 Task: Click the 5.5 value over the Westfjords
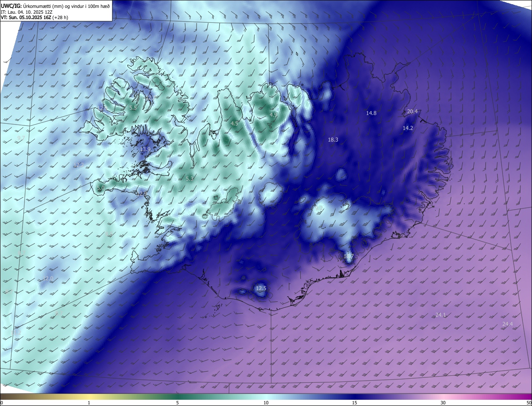(133, 108)
